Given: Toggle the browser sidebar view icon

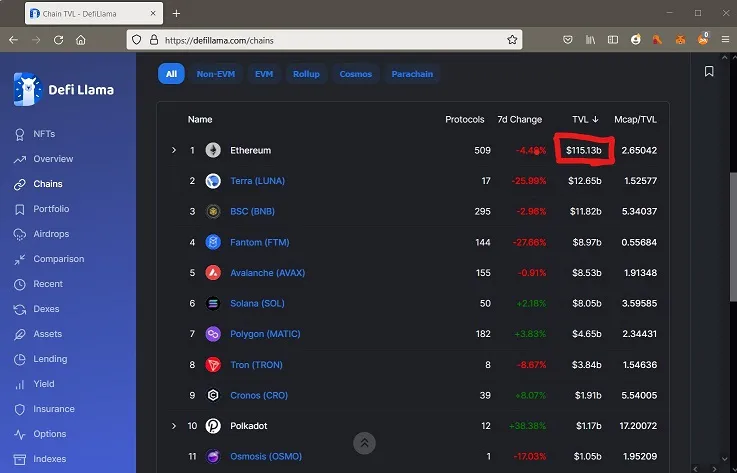Looking at the screenshot, I should [613, 40].
